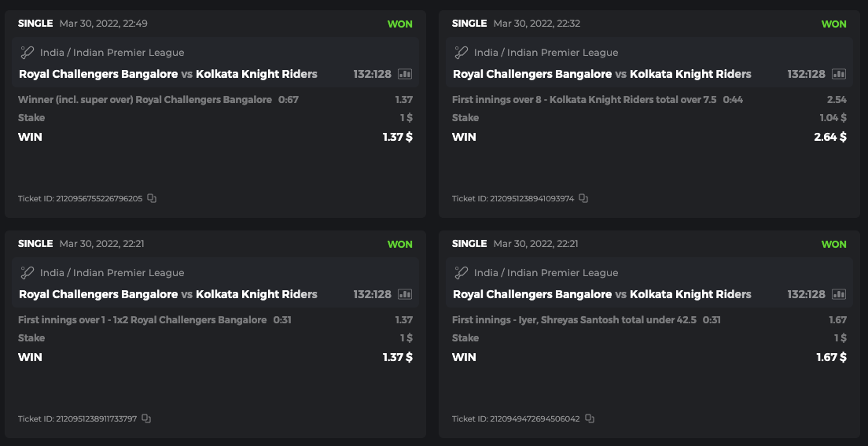Screen dimensions: 868x446
Task: Select the First innings over 1 - 1x2 line
Action: [142, 320]
